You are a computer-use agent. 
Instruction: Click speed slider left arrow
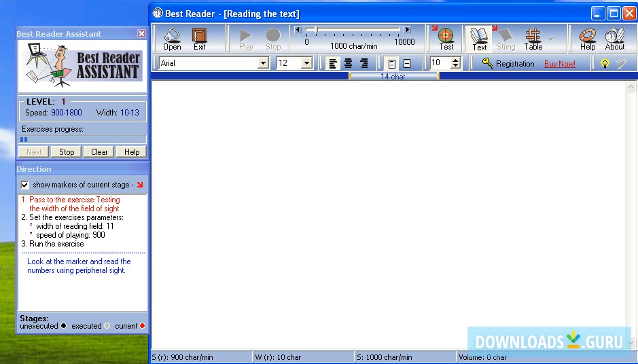[x=298, y=30]
